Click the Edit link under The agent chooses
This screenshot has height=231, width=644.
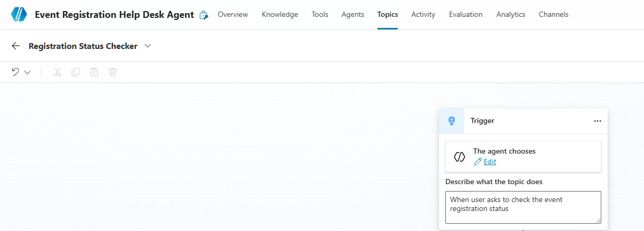490,162
